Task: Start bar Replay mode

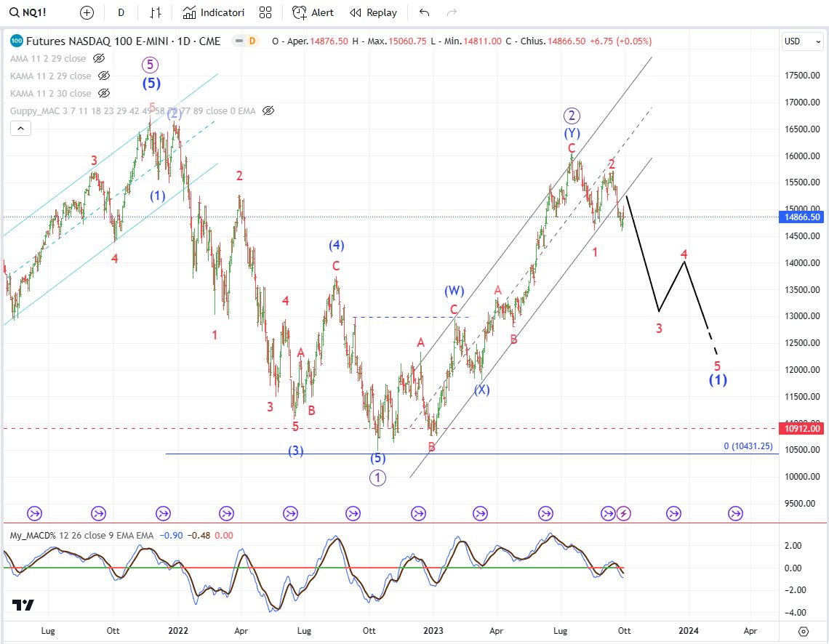Action: 373,12
